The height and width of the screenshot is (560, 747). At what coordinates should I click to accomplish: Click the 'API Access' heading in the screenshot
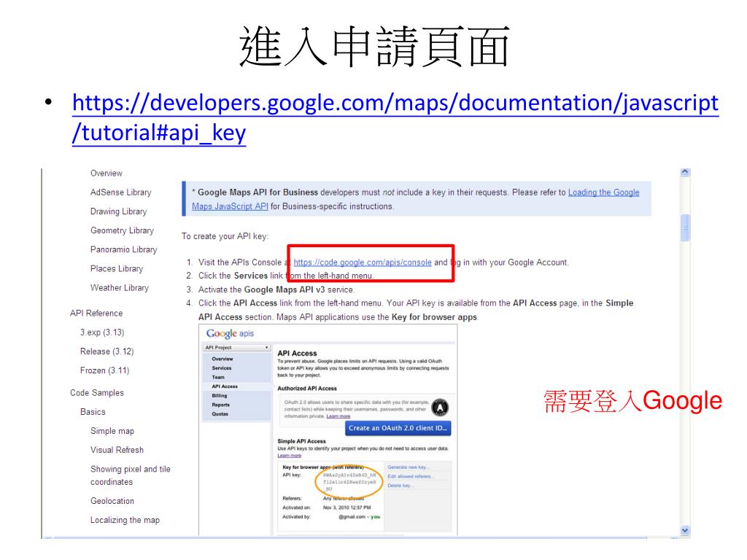297,353
